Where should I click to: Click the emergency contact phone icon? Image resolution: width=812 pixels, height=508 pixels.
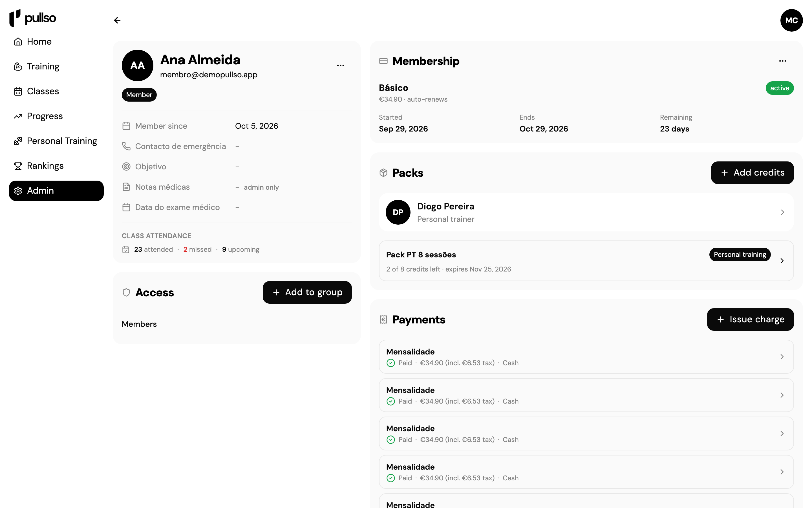point(126,146)
